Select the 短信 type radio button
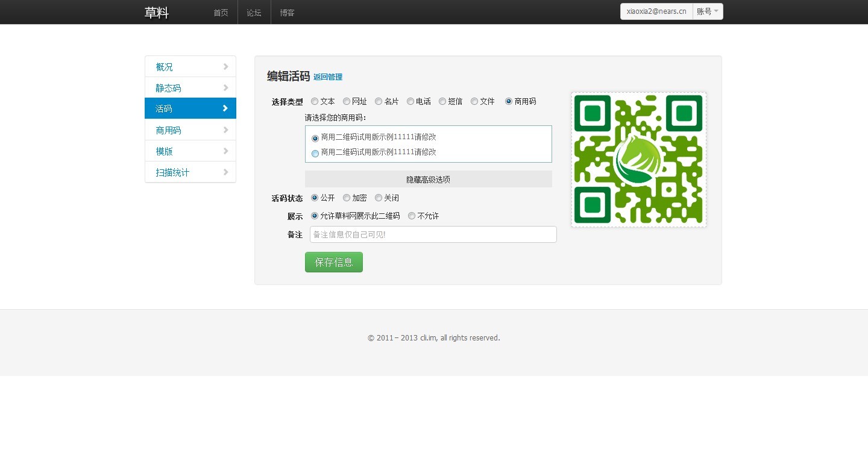This screenshot has width=868, height=467. point(442,101)
